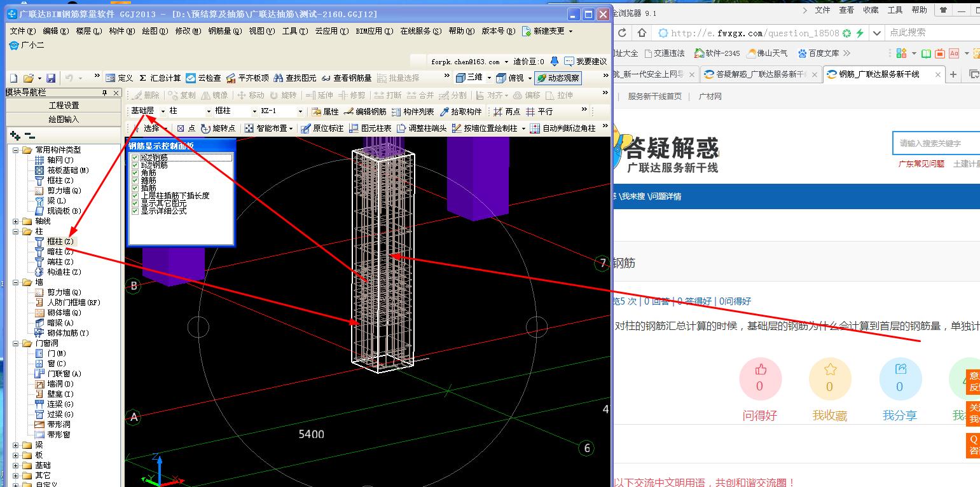Viewport: 980px width, 487px height.
Task: Select the 两点 two-point axis tool
Action: [507, 111]
